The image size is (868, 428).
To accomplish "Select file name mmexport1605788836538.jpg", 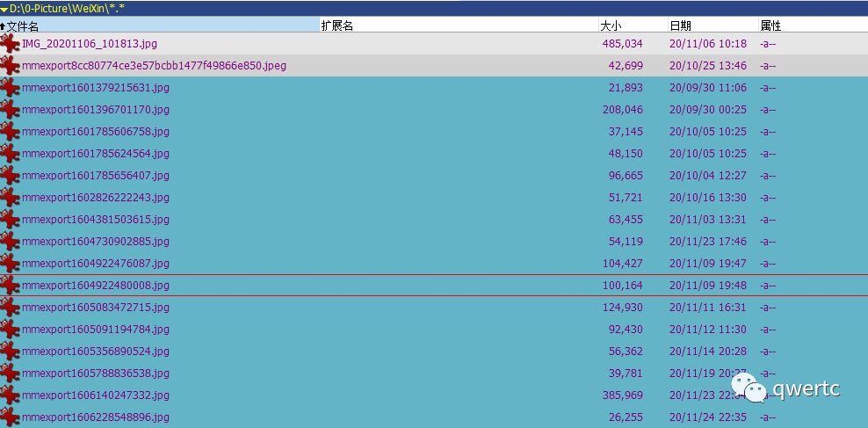I will point(96,374).
